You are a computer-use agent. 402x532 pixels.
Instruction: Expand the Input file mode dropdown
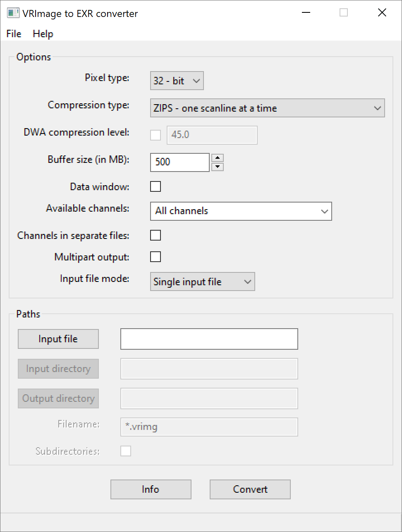pyautogui.click(x=202, y=282)
